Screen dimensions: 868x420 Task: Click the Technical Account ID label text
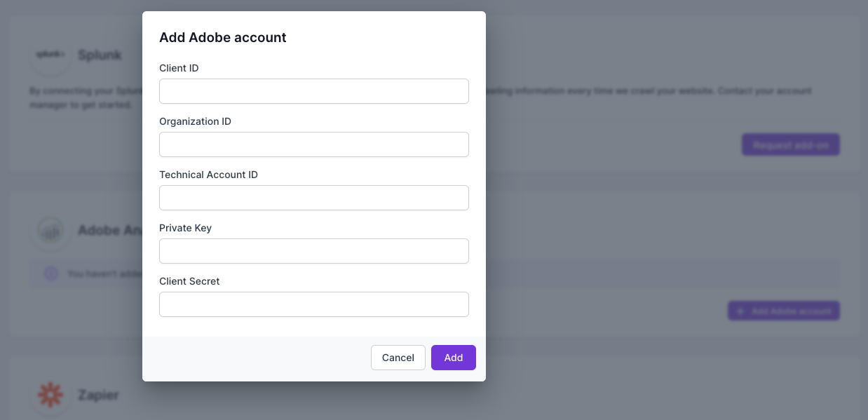[208, 175]
